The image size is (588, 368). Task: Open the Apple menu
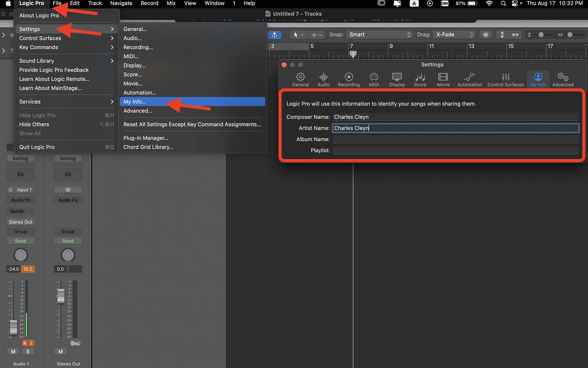pos(8,4)
